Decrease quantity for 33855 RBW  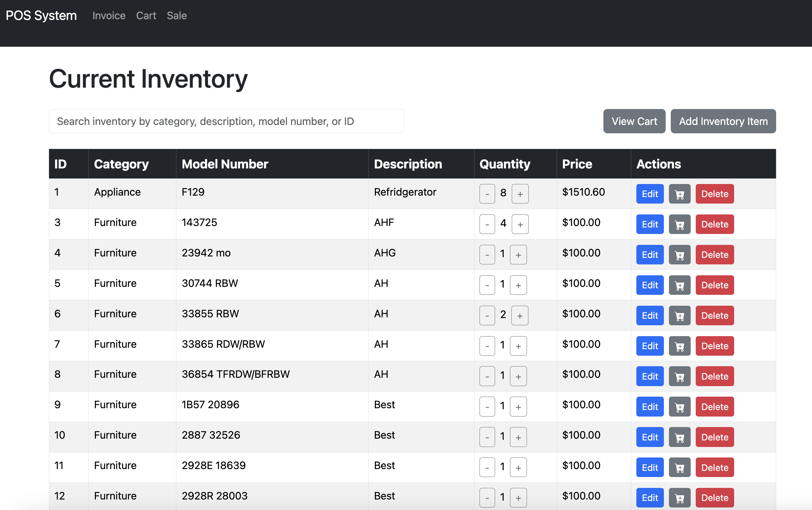click(x=487, y=315)
